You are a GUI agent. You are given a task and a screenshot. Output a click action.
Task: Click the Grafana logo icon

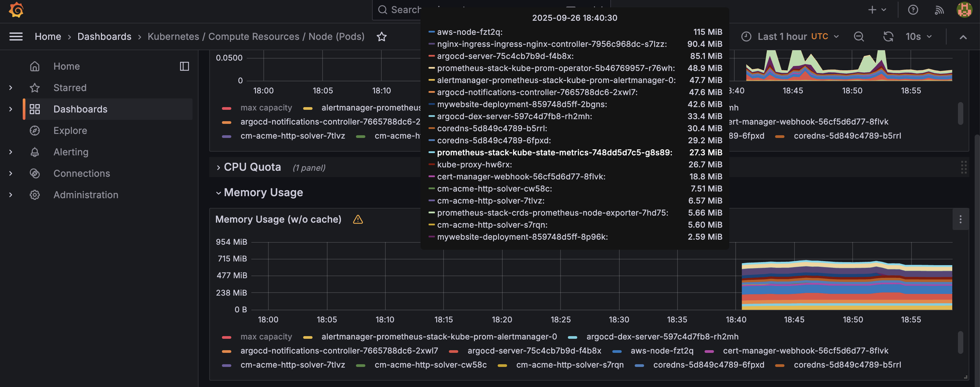point(16,10)
